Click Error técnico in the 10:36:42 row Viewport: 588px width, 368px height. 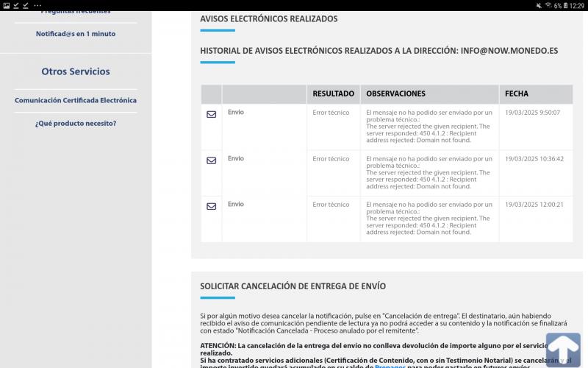tap(331, 159)
